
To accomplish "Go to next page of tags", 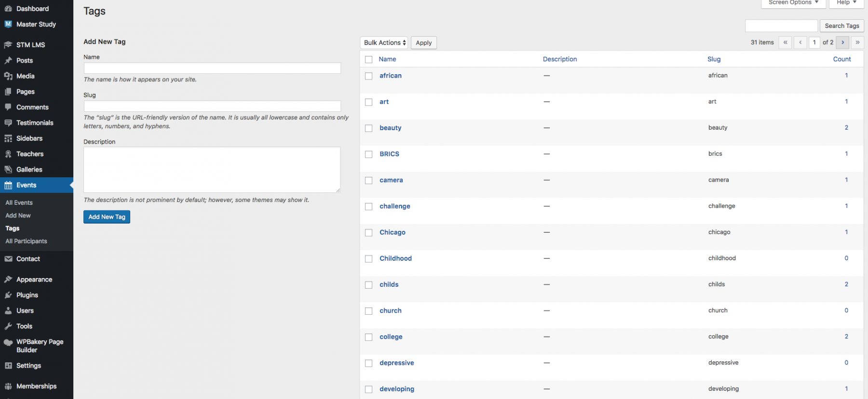I will (x=842, y=42).
